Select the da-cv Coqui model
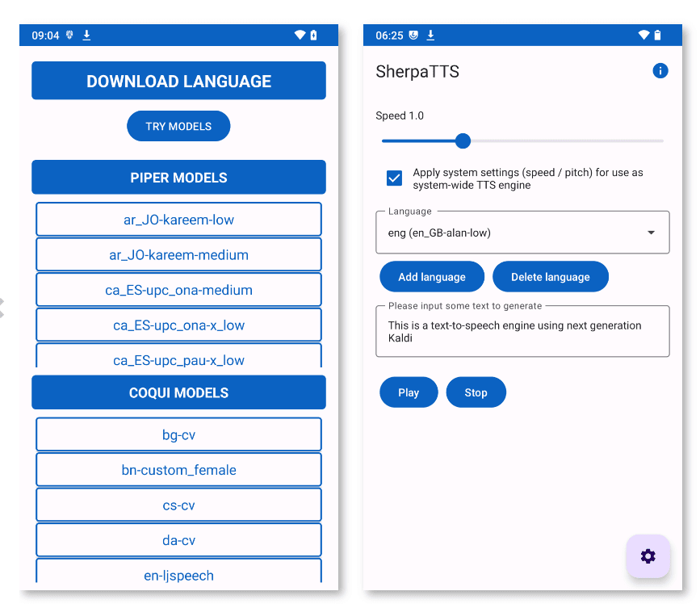 tap(178, 540)
